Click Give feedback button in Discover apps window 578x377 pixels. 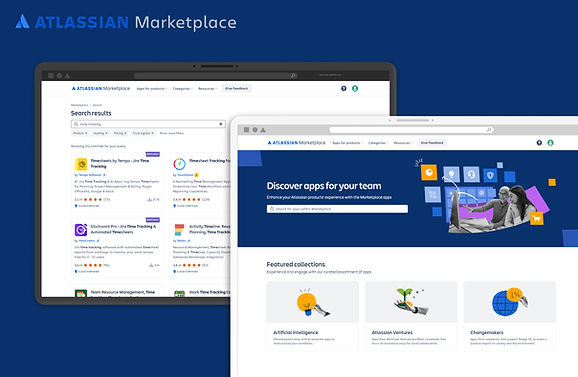(x=432, y=143)
